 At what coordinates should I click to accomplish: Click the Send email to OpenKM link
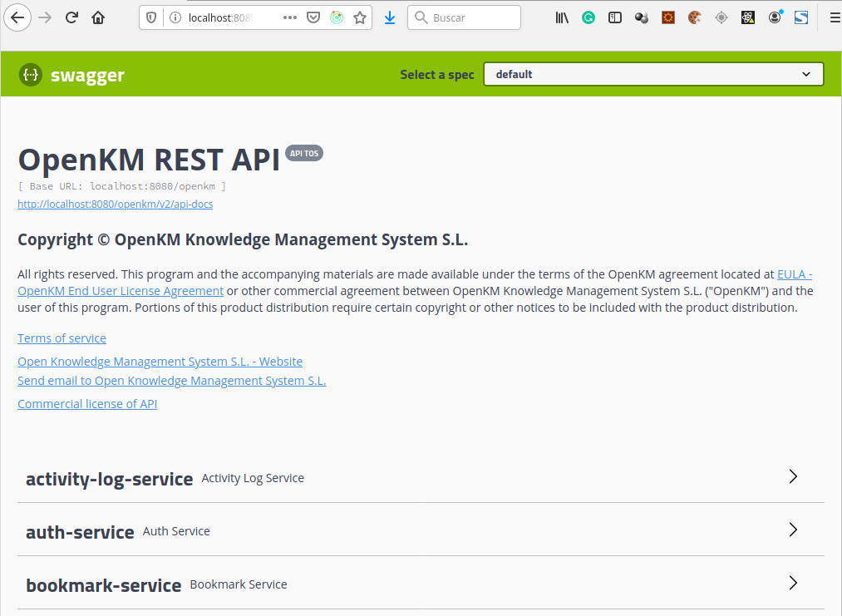tap(171, 381)
